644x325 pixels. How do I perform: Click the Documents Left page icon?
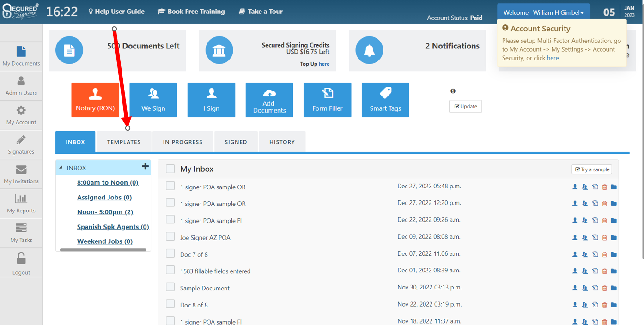point(69,50)
